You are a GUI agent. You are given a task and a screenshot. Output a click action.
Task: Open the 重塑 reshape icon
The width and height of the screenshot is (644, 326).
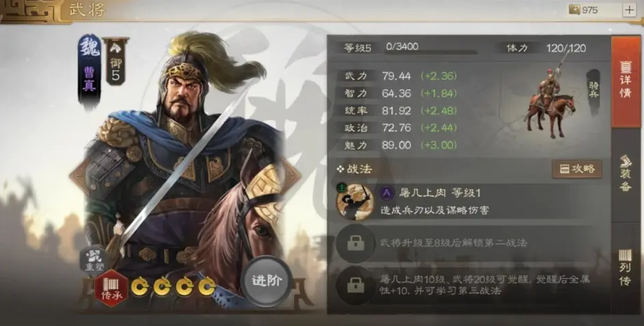(94, 260)
